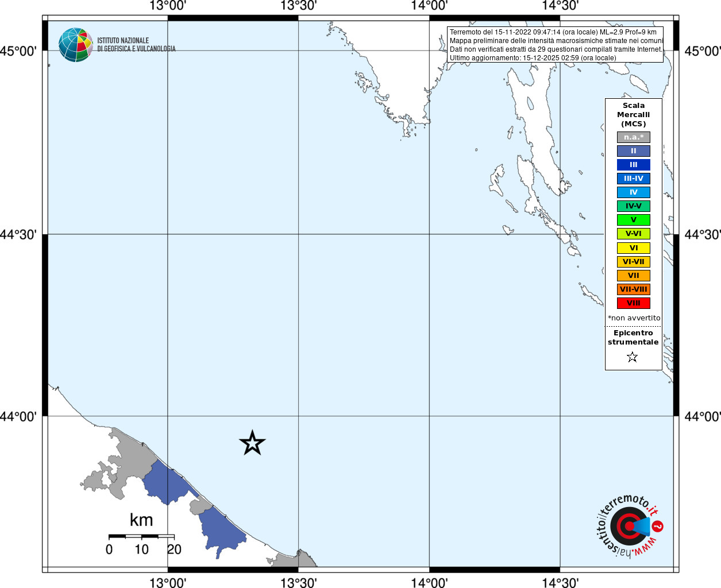721x588 pixels.
Task: Select the V-VI yellow-green legend swatch
Action: [x=634, y=234]
